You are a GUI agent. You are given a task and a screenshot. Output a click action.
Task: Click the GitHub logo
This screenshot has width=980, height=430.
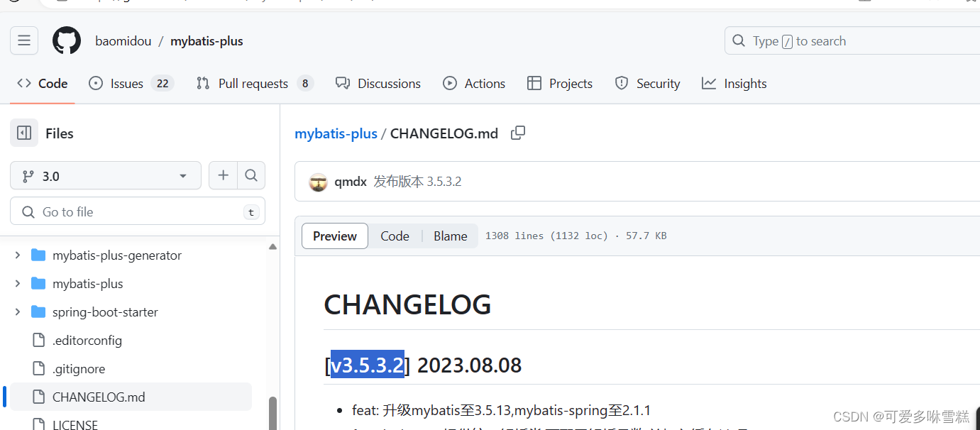(x=66, y=40)
